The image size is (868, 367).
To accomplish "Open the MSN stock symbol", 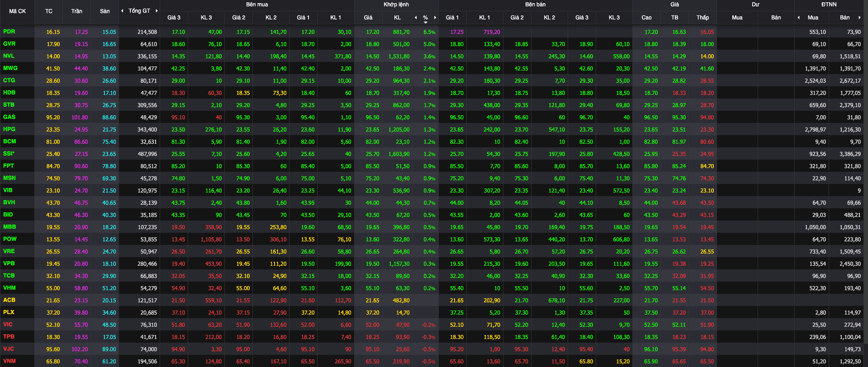I will (9, 178).
